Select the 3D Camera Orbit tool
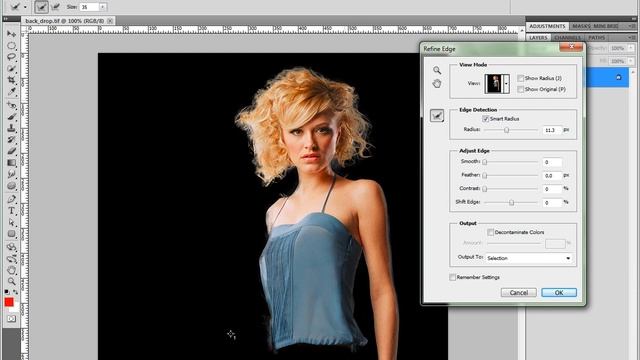 coord(11,259)
